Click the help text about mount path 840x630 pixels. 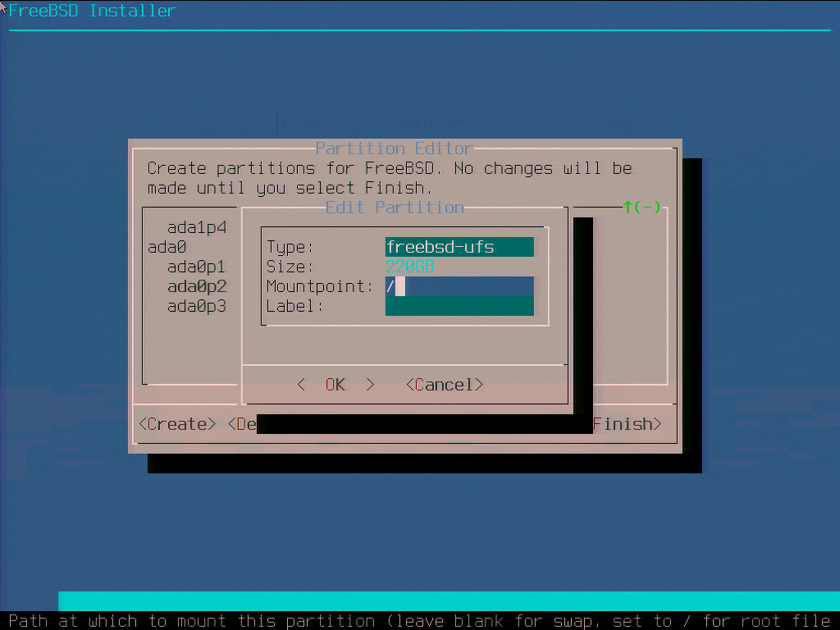pos(420,621)
